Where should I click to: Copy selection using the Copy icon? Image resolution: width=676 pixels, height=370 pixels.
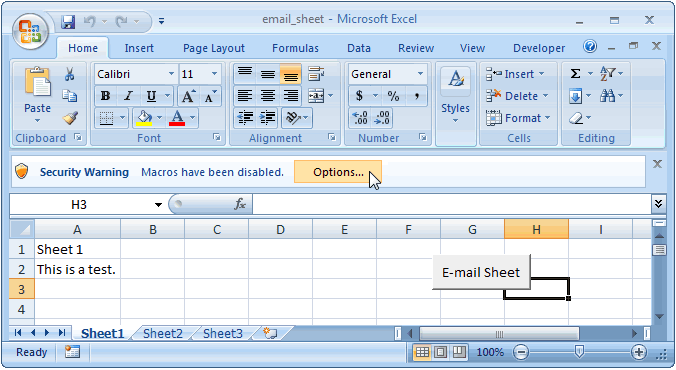tap(69, 95)
